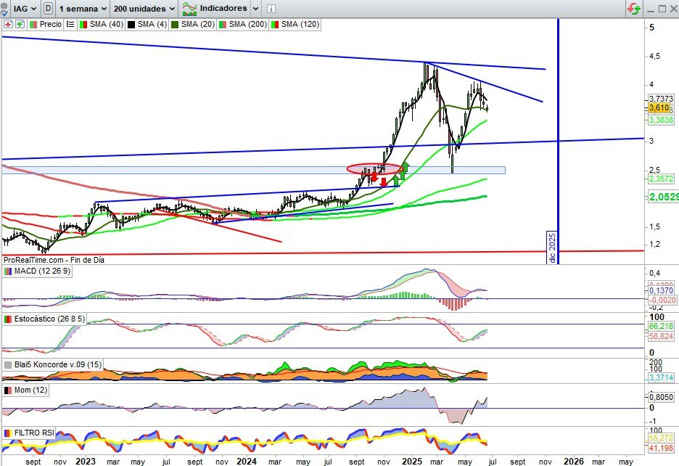Open SMA (120) indicator settings
Screen dimensions: 679x466
click(300, 24)
